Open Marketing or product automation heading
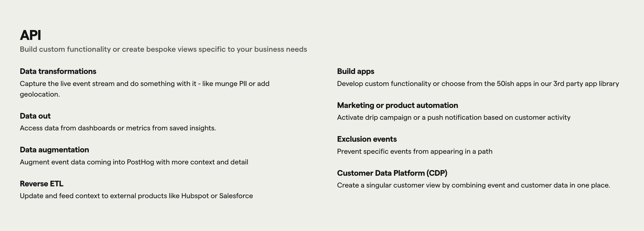Viewport: 644px width, 231px height. (398, 106)
